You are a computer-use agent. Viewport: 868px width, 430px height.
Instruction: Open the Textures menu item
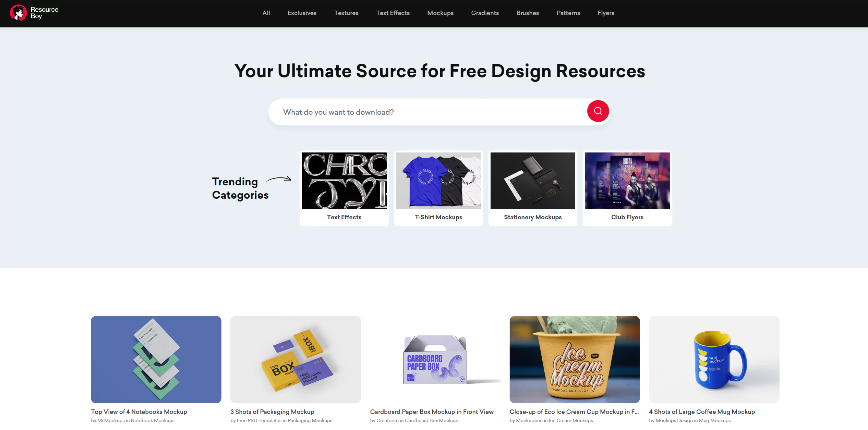[x=346, y=13]
